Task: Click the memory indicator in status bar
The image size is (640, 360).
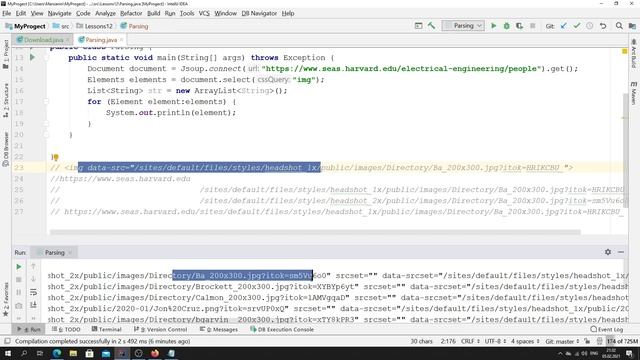Action: point(622,341)
